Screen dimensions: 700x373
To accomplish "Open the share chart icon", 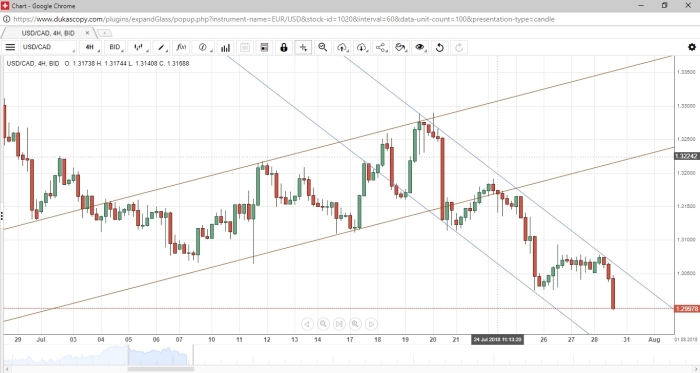I will tap(381, 47).
